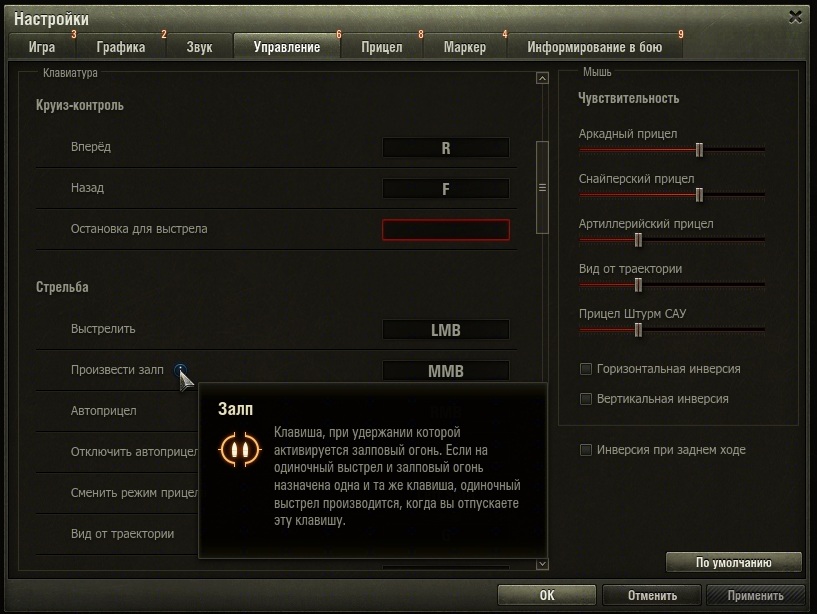Open the Информирование в бою tab
This screenshot has width=817, height=614.
click(x=595, y=47)
